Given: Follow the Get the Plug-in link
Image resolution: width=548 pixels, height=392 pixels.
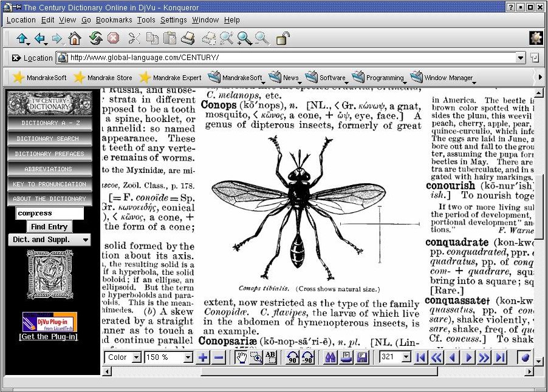Looking at the screenshot, I should click(x=49, y=337).
